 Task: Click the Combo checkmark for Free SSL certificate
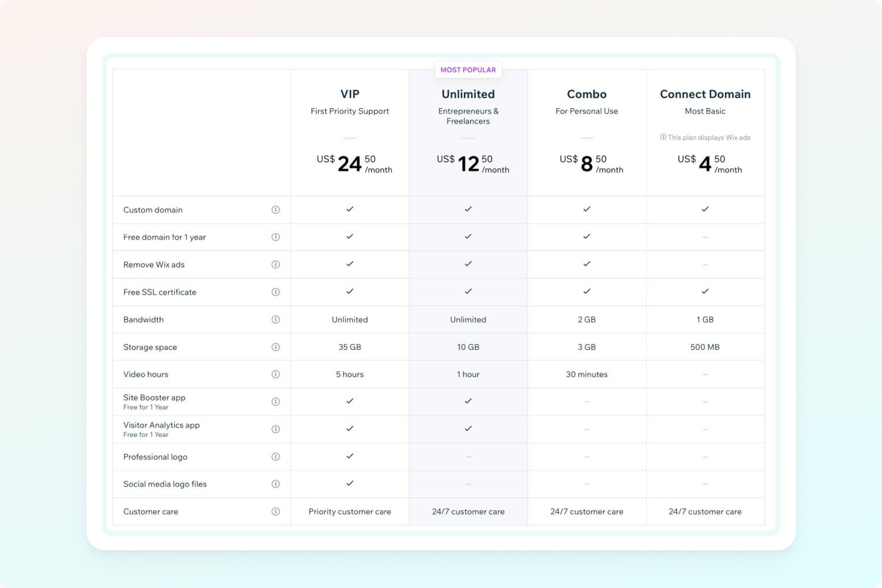(587, 292)
